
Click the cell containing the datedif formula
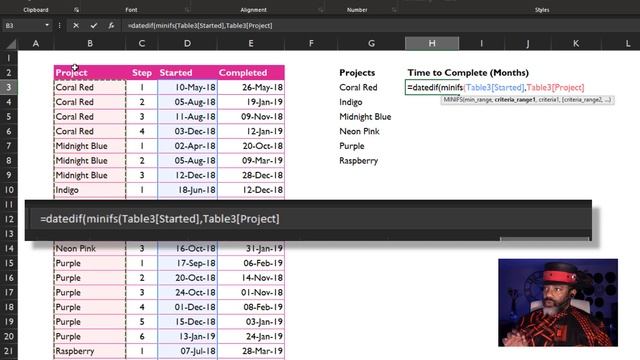(432, 87)
